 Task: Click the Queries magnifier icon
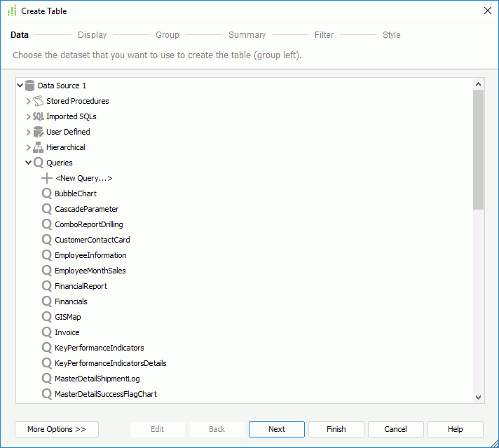coord(38,163)
